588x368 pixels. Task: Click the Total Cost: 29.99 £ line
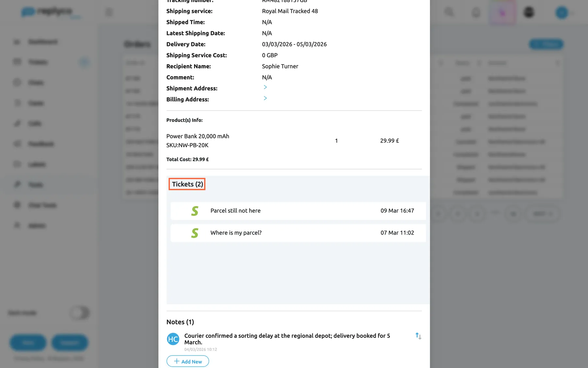point(188,159)
